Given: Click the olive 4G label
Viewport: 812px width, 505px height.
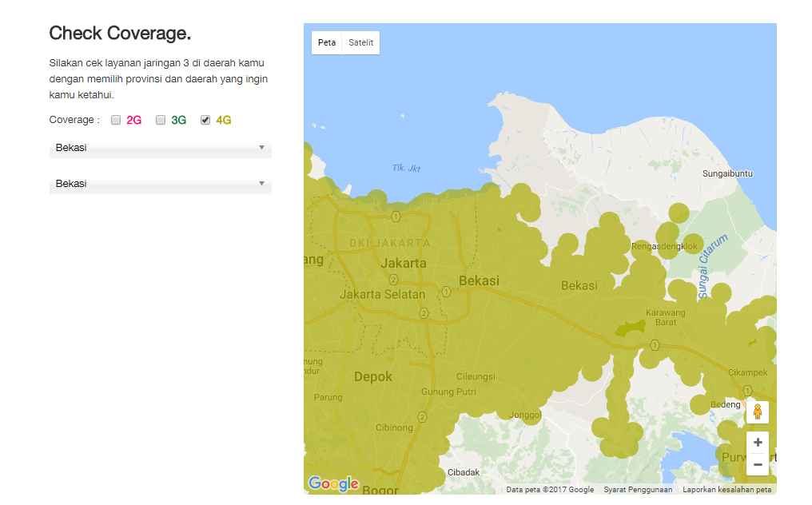Looking at the screenshot, I should tap(224, 120).
